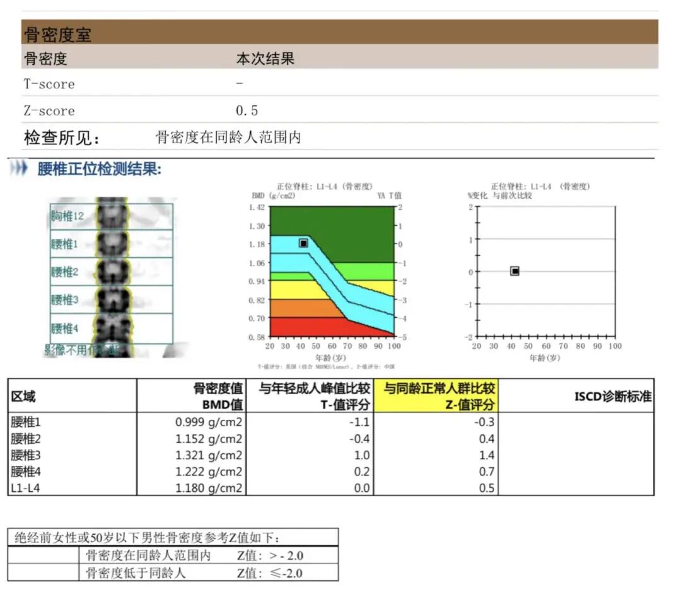The height and width of the screenshot is (616, 681).
Task: Click the 年龄(岁) axis label under %变化 chart
Action: (x=545, y=358)
